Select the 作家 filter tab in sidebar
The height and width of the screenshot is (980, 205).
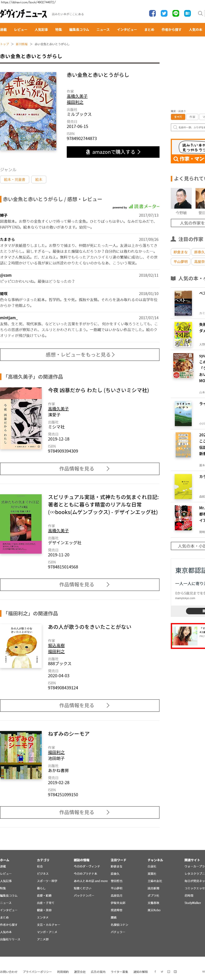pyautogui.click(x=192, y=117)
